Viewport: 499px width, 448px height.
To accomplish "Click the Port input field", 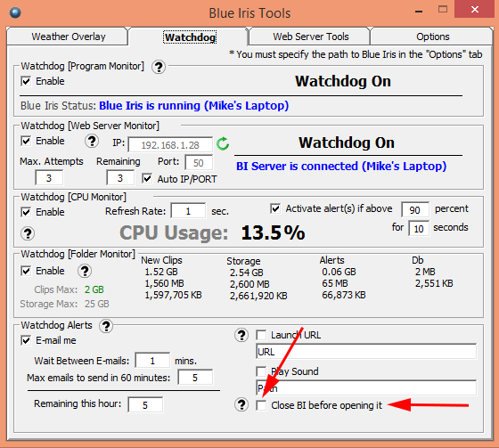I will pyautogui.click(x=199, y=163).
